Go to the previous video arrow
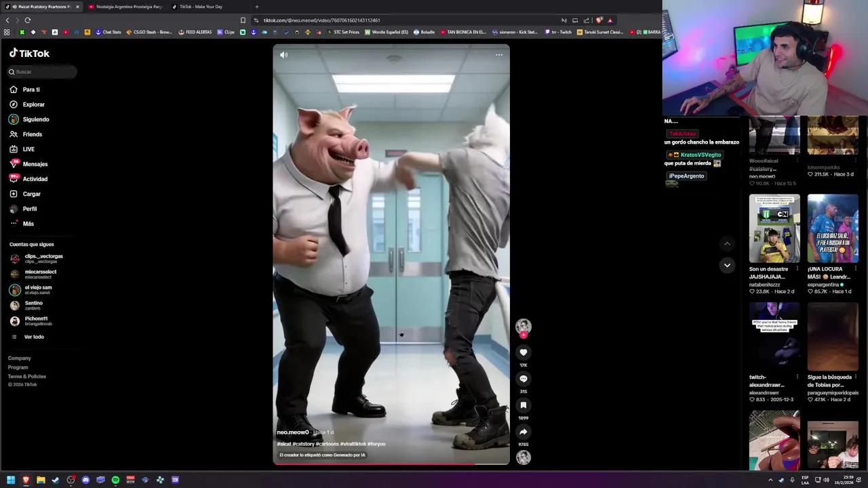Image resolution: width=868 pixels, height=488 pixels. (727, 243)
